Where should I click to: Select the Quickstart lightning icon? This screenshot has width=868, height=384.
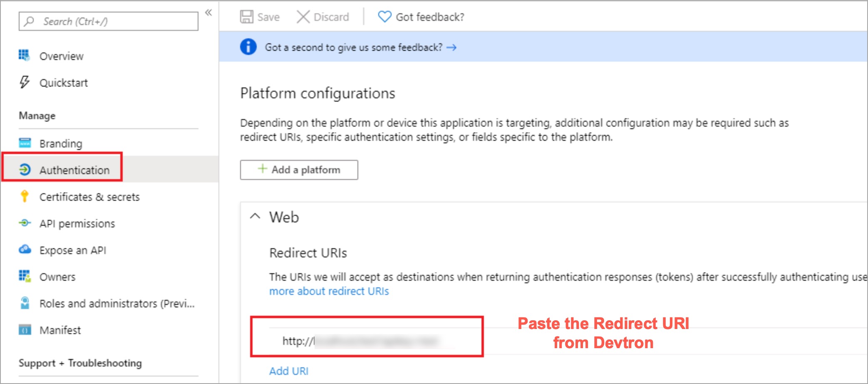coord(24,82)
